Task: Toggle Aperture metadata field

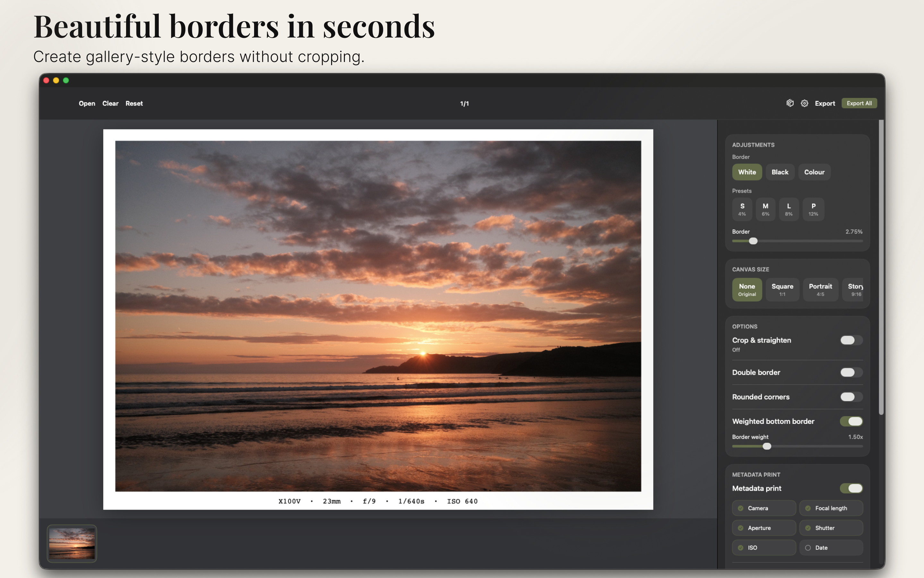Action: tap(764, 528)
